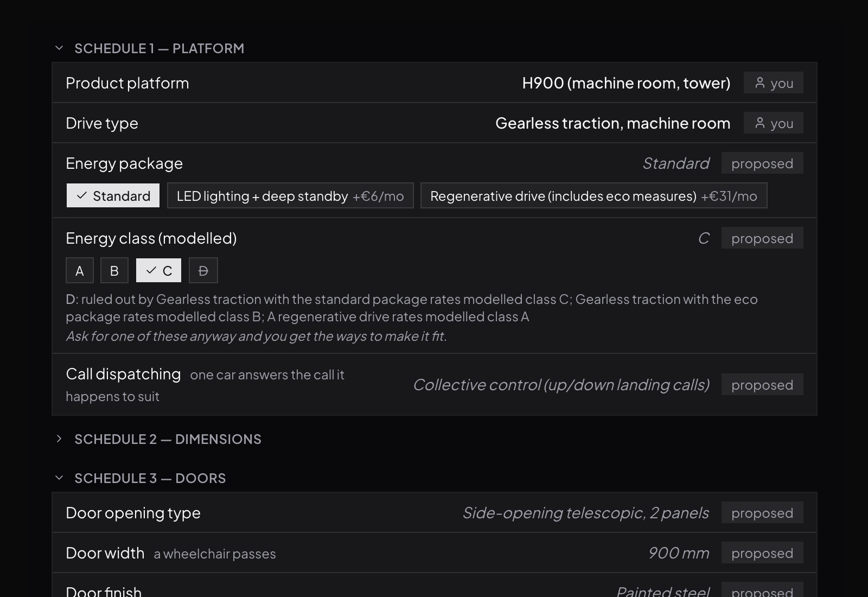Click italic Standard value in Energy package row
This screenshot has width=868, height=597.
pos(676,163)
